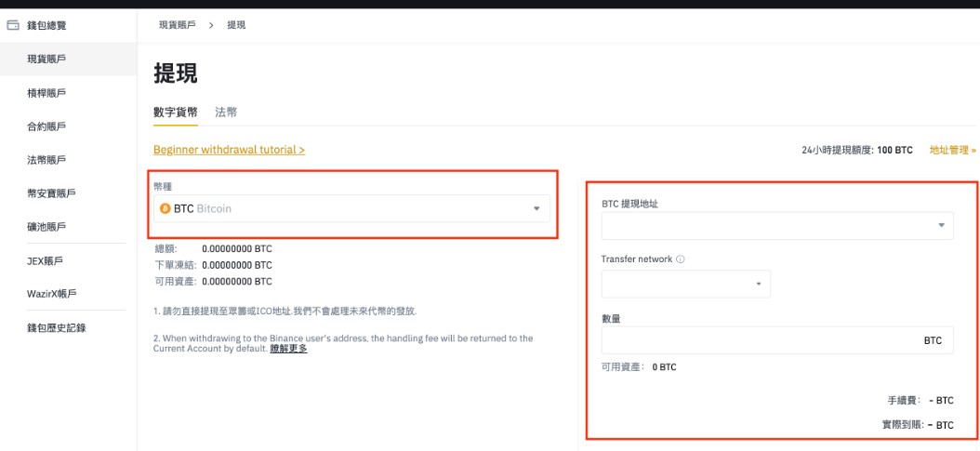980x451 pixels.
Task: Click the orange Bitcoin coin icon
Action: (166, 208)
